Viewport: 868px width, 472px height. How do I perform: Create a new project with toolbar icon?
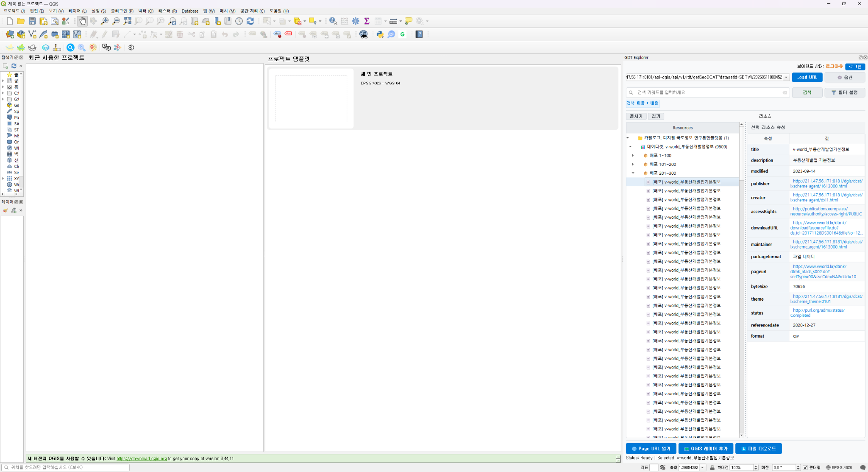point(10,21)
